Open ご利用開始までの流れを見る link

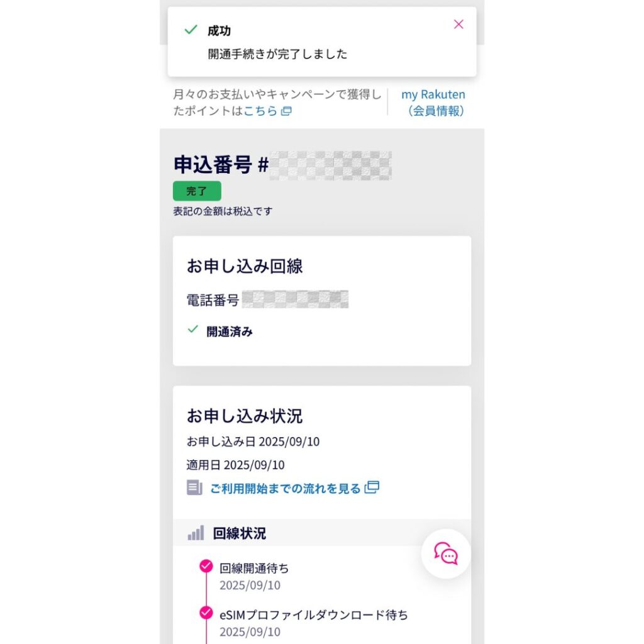tap(286, 488)
